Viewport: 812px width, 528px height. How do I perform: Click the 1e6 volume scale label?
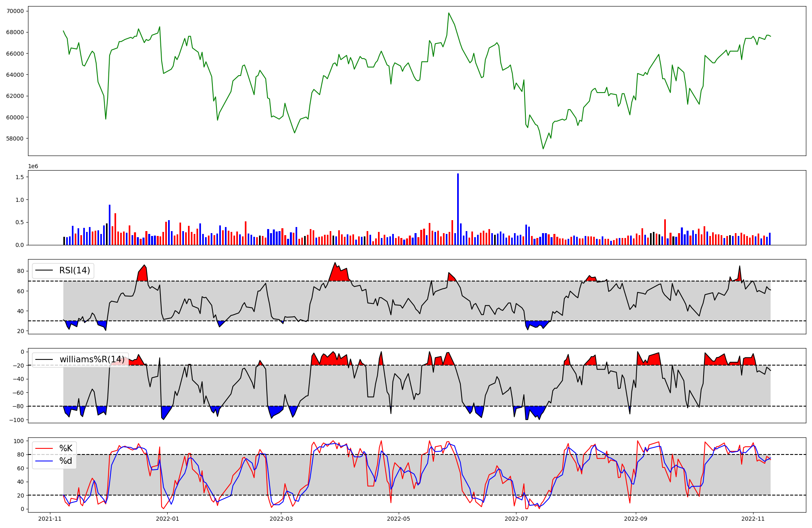(x=33, y=166)
